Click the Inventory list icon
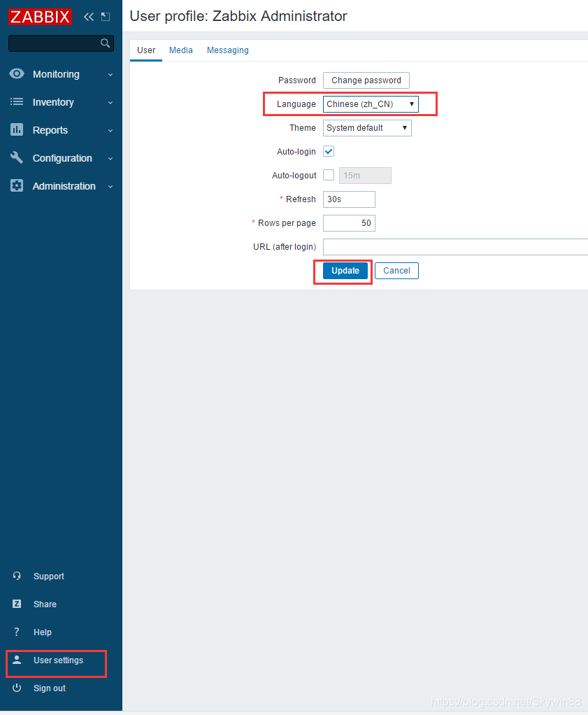The width and height of the screenshot is (588, 715). click(17, 101)
